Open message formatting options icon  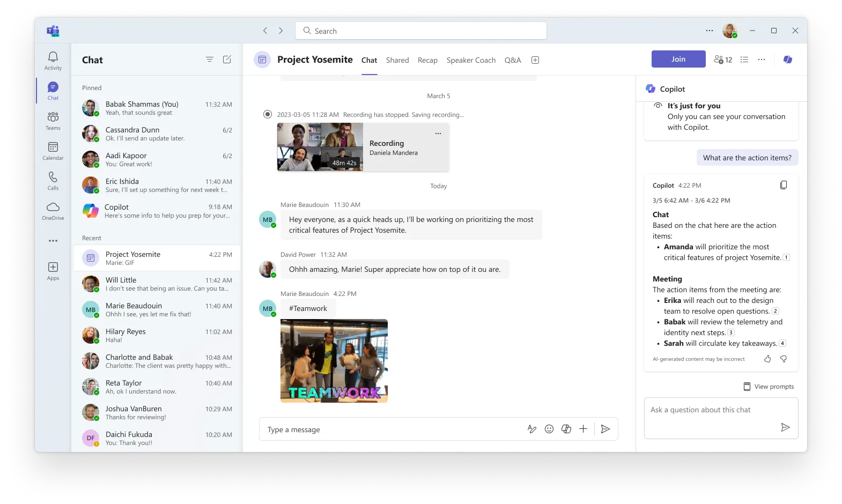pyautogui.click(x=532, y=429)
